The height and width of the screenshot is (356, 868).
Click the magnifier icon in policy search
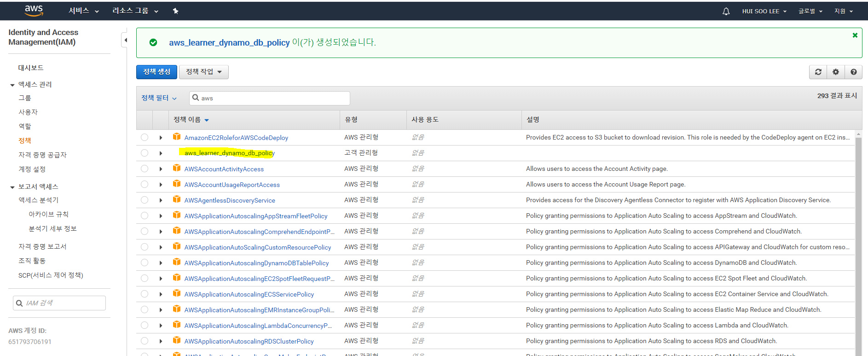point(196,98)
